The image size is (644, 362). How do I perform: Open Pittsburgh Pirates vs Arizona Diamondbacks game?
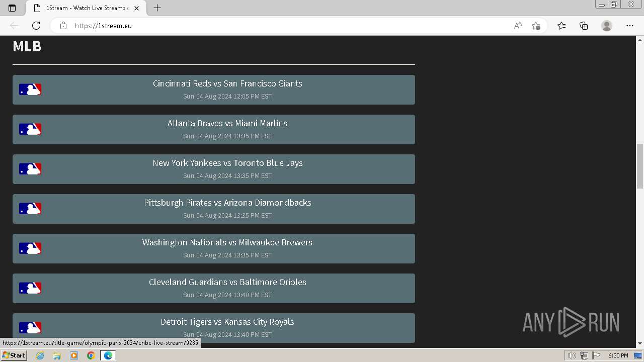click(x=214, y=209)
